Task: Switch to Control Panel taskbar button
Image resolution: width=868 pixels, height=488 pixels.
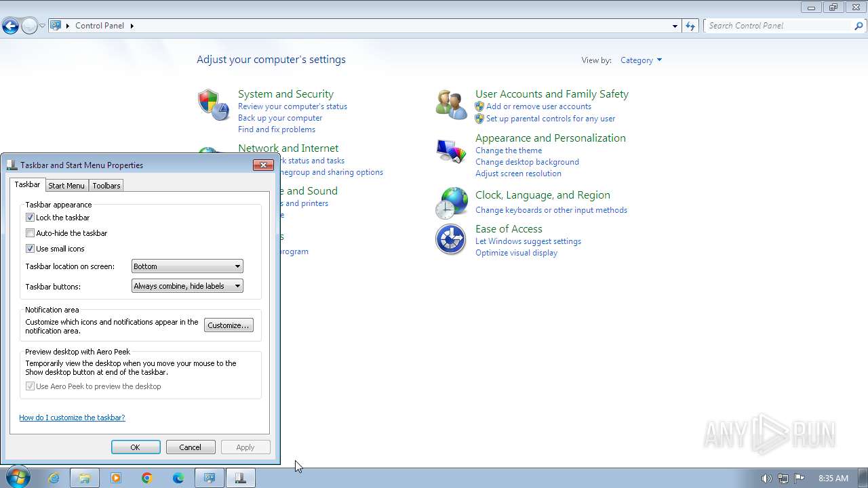Action: 210,478
